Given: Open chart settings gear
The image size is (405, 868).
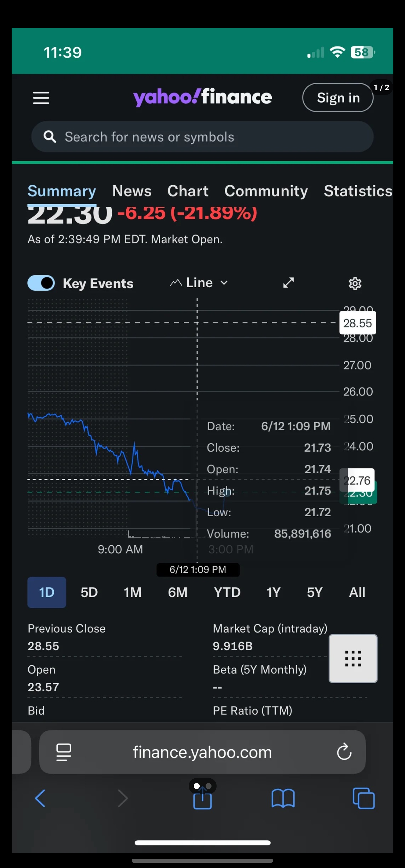Looking at the screenshot, I should pyautogui.click(x=355, y=283).
